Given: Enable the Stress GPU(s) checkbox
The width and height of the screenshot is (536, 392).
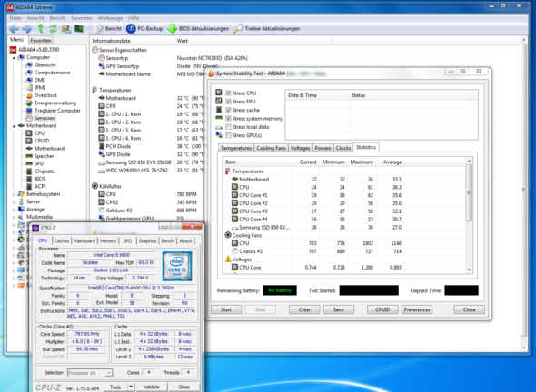Looking at the screenshot, I should coord(228,135).
